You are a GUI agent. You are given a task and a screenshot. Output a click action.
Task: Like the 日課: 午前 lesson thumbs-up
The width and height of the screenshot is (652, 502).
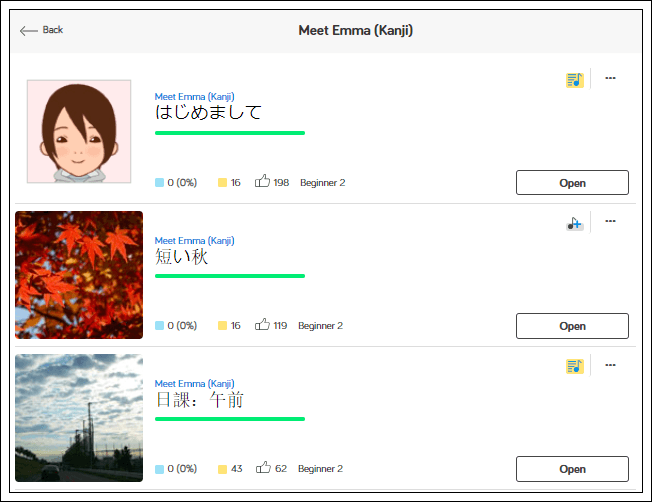263,468
